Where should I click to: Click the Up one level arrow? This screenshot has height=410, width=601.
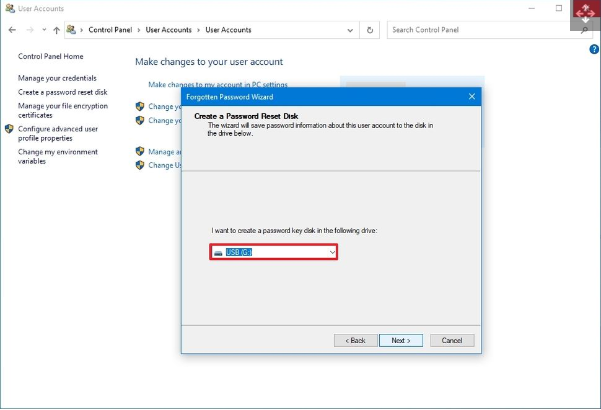(x=56, y=30)
